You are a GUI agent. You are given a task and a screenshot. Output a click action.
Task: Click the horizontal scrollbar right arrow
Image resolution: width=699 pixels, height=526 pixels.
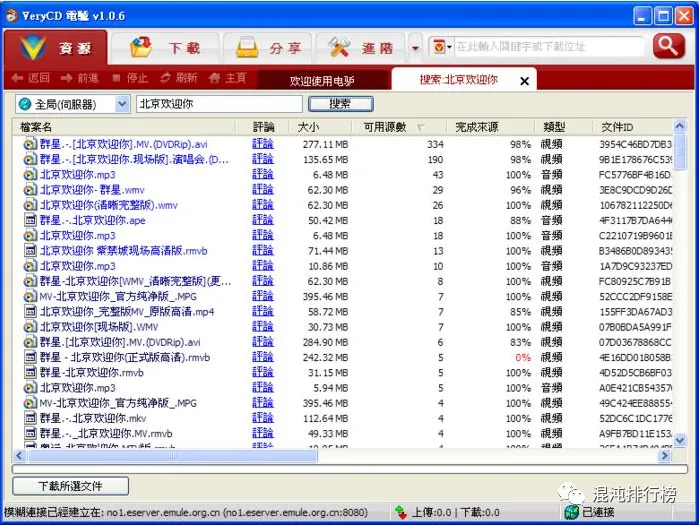click(x=665, y=455)
